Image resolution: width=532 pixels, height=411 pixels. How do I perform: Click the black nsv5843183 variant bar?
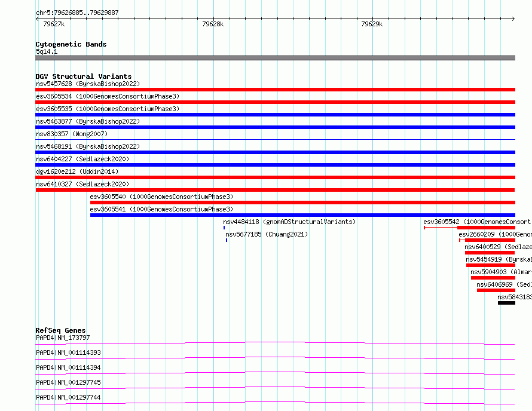point(506,303)
